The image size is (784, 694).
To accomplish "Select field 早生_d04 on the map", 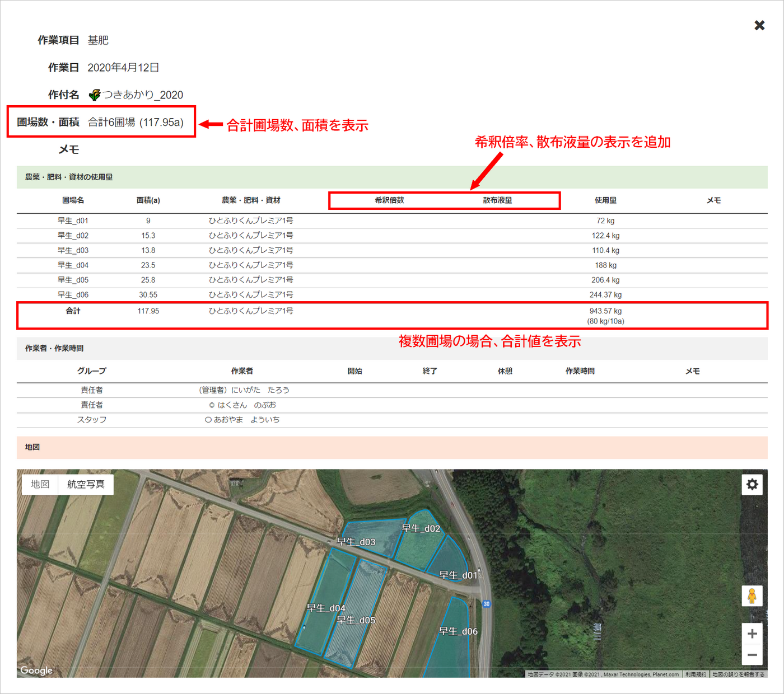I will [x=326, y=608].
